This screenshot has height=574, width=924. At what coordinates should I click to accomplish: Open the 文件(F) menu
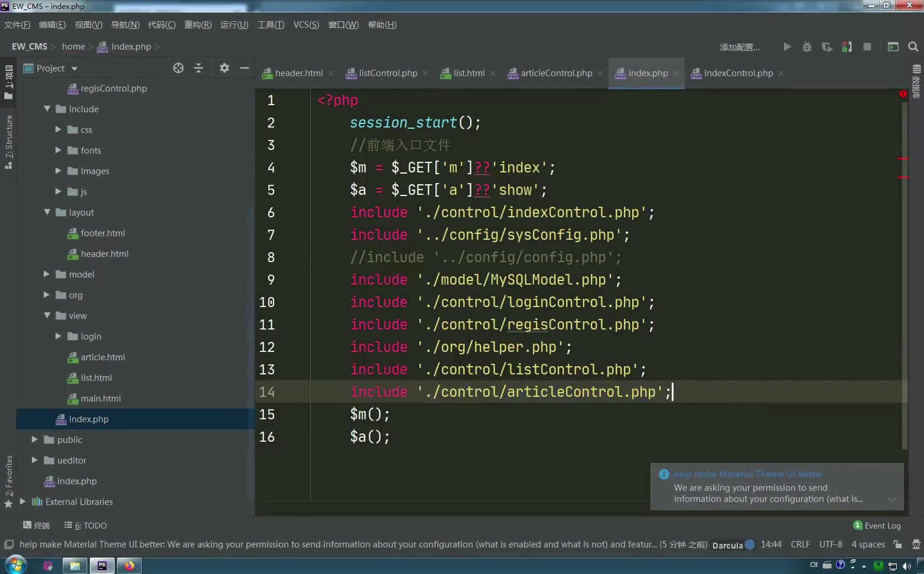17,25
